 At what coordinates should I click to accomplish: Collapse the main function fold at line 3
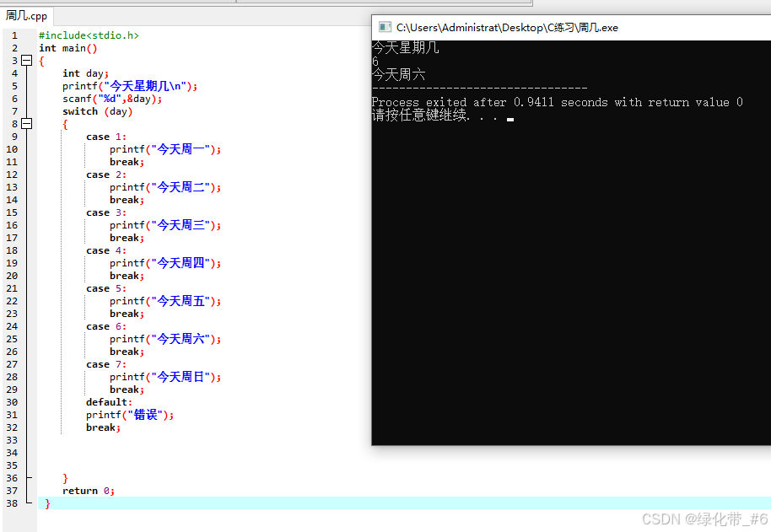coord(27,61)
